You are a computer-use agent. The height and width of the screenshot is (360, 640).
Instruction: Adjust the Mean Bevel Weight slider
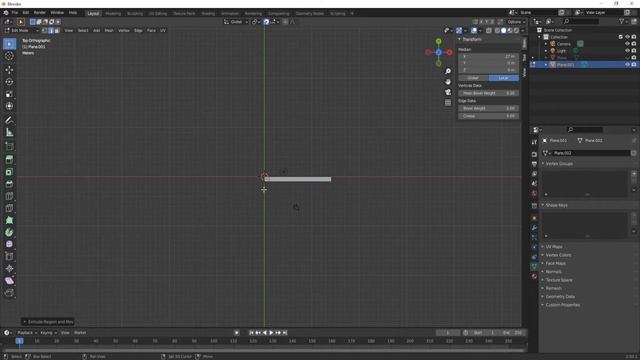coord(489,93)
